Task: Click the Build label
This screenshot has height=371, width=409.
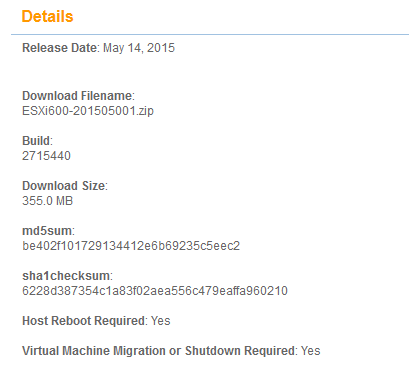Action: tap(36, 141)
